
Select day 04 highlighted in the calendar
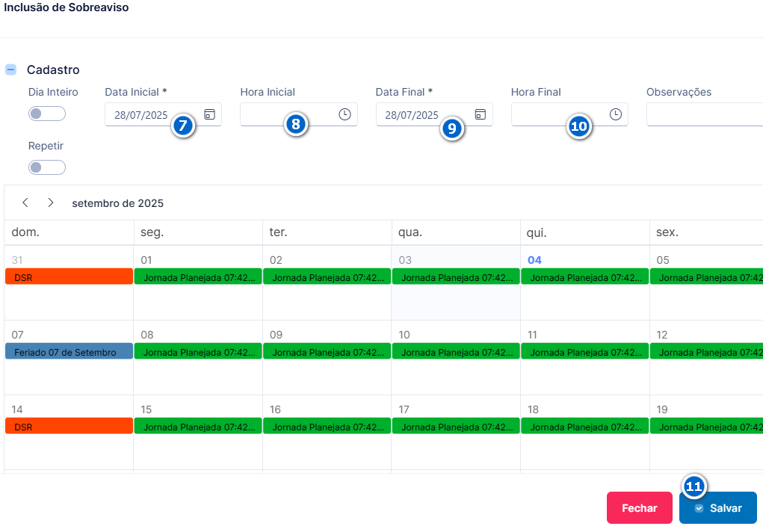pyautogui.click(x=534, y=260)
